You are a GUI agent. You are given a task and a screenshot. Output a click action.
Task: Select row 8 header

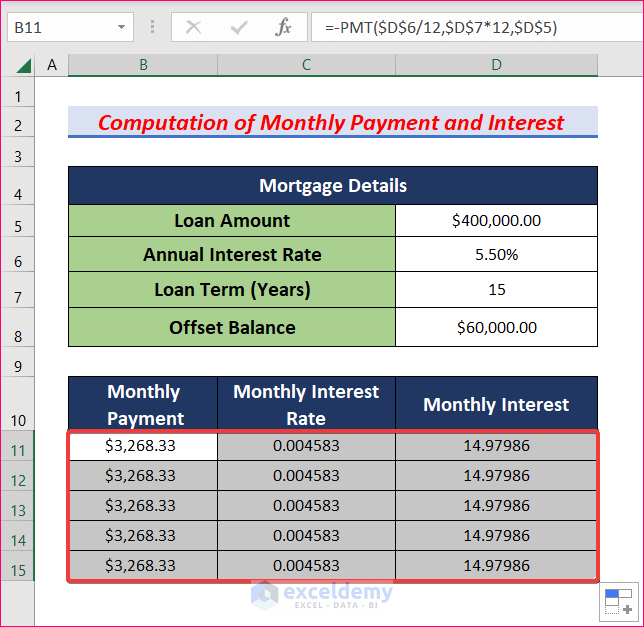(x=18, y=327)
